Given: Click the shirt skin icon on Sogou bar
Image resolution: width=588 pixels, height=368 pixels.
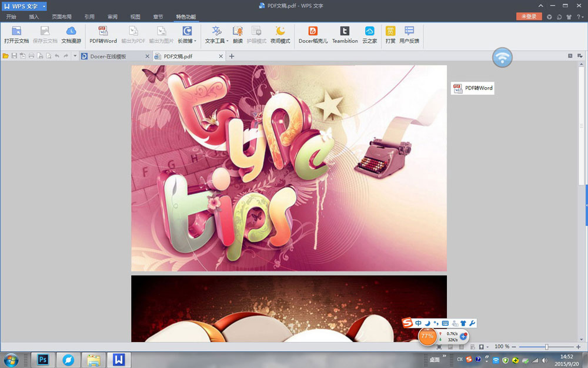Looking at the screenshot, I should [x=463, y=323].
